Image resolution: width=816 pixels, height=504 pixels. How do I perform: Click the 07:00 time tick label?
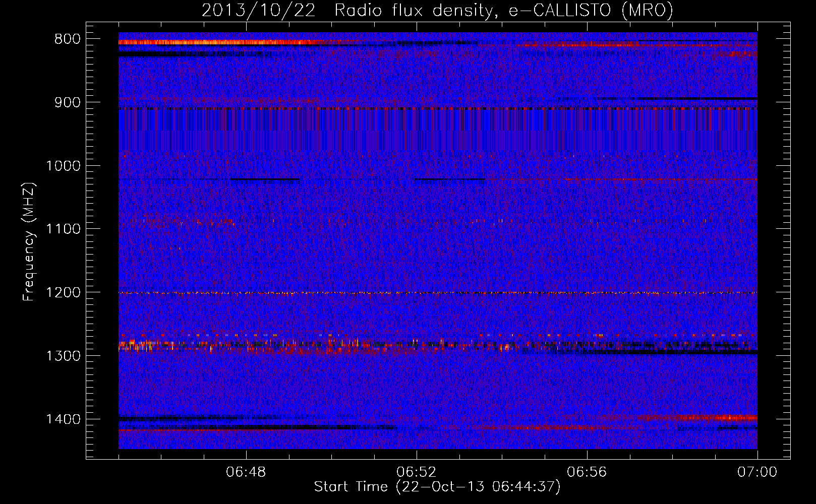pyautogui.click(x=757, y=472)
